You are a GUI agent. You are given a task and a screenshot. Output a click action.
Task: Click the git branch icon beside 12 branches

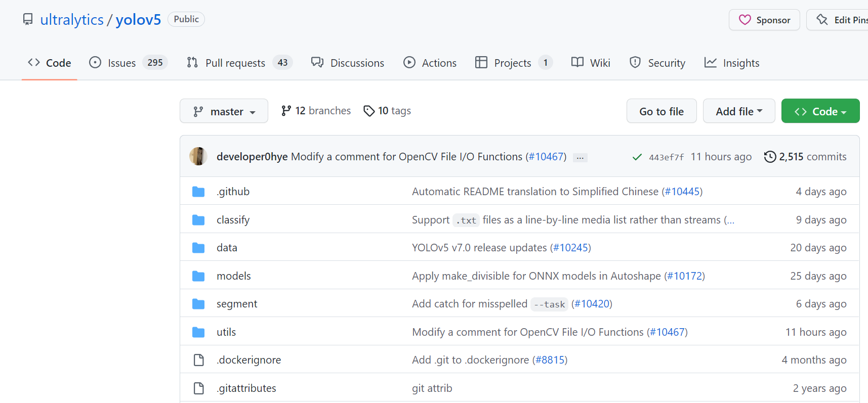tap(286, 110)
